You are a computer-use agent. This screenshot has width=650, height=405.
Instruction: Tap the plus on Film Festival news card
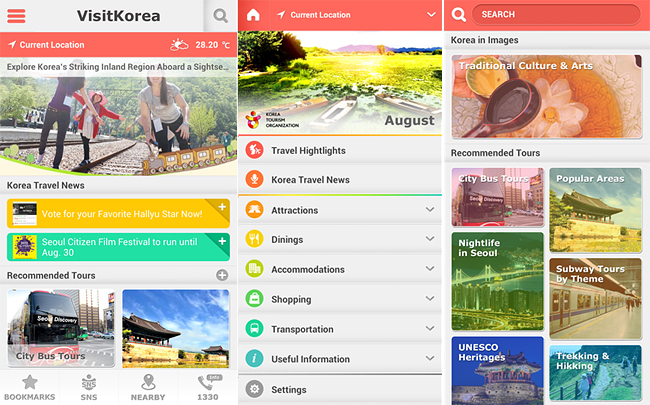(222, 241)
